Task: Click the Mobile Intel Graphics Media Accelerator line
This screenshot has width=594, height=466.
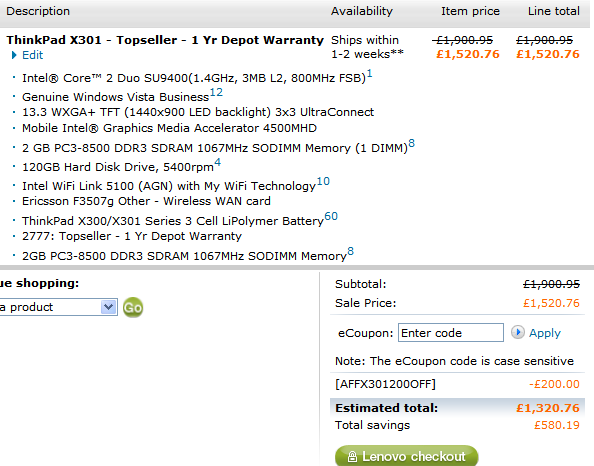Action: coord(169,128)
